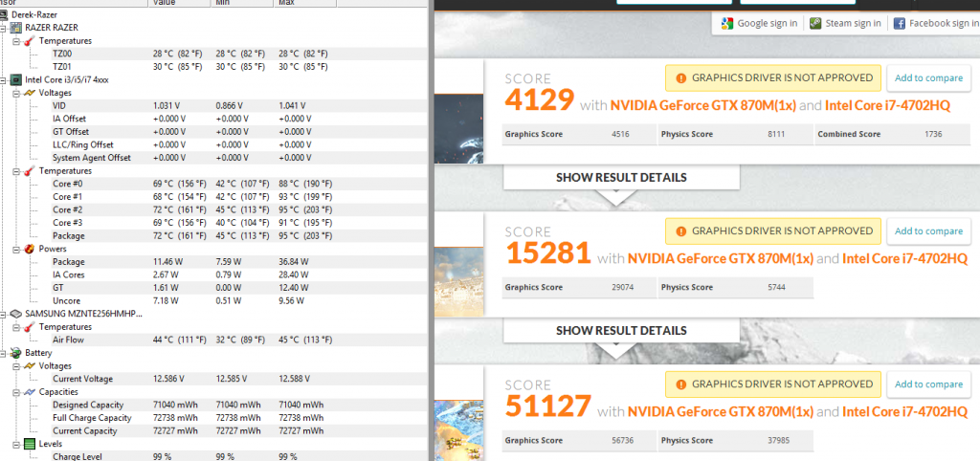Click the Voltages icon under Battery
Image resolution: width=980 pixels, height=461 pixels.
tap(29, 366)
